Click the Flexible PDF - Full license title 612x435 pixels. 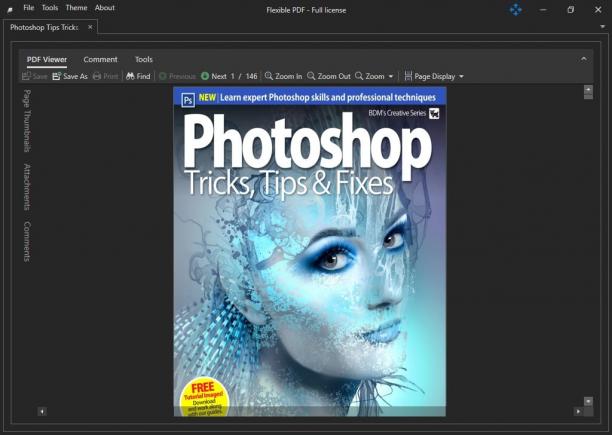306,10
